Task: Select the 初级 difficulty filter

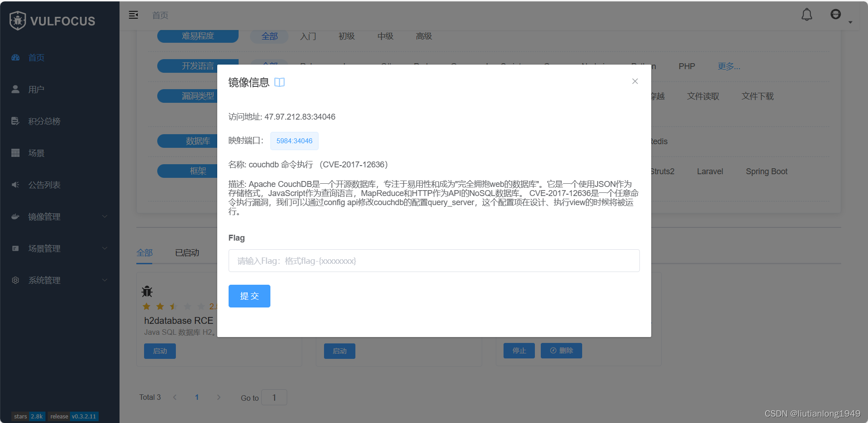Action: (x=347, y=36)
